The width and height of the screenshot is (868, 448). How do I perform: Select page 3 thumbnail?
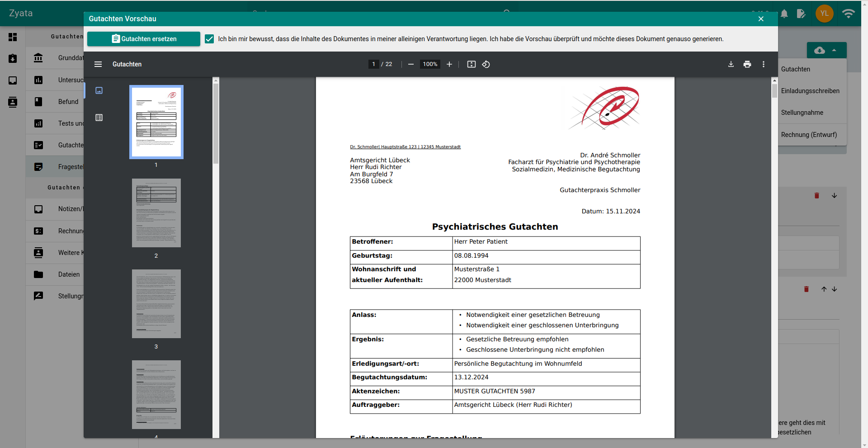(x=156, y=304)
